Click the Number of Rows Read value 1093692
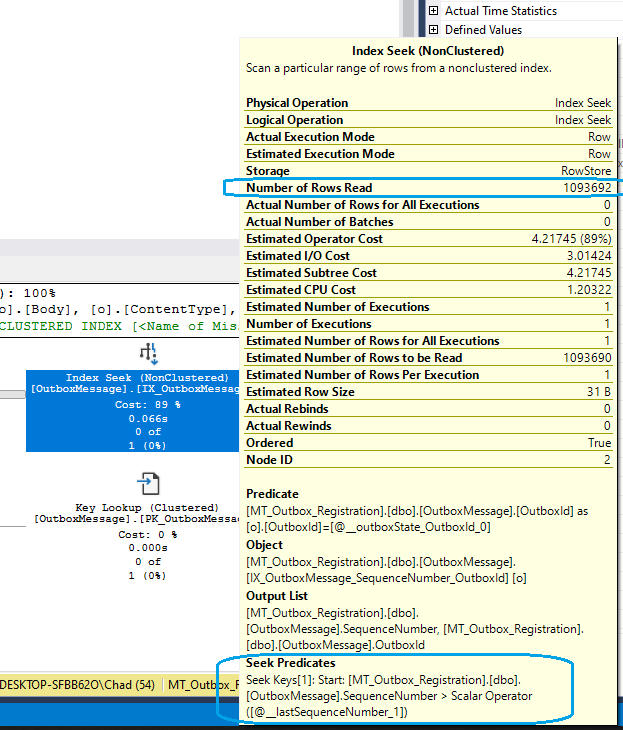The image size is (623, 730). 587,188
